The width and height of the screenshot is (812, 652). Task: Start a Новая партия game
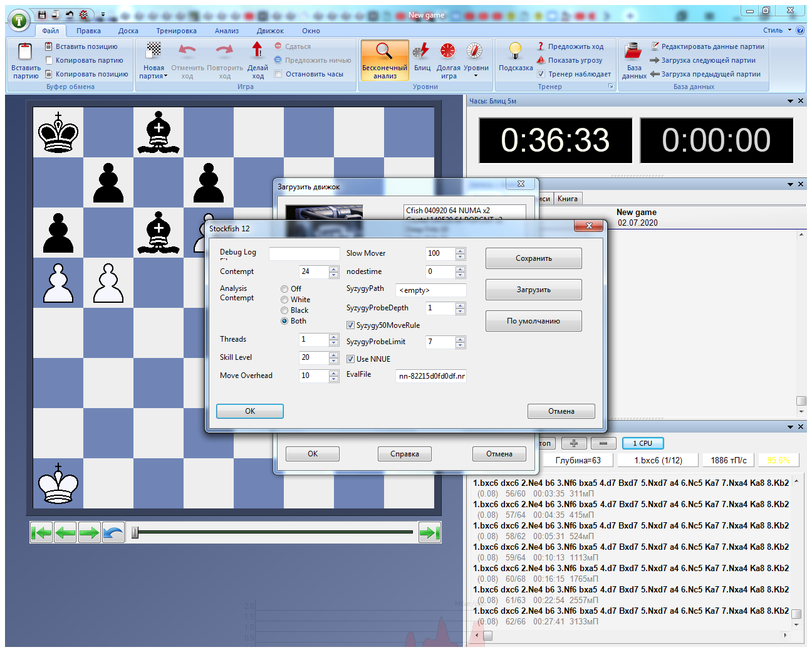(x=154, y=50)
